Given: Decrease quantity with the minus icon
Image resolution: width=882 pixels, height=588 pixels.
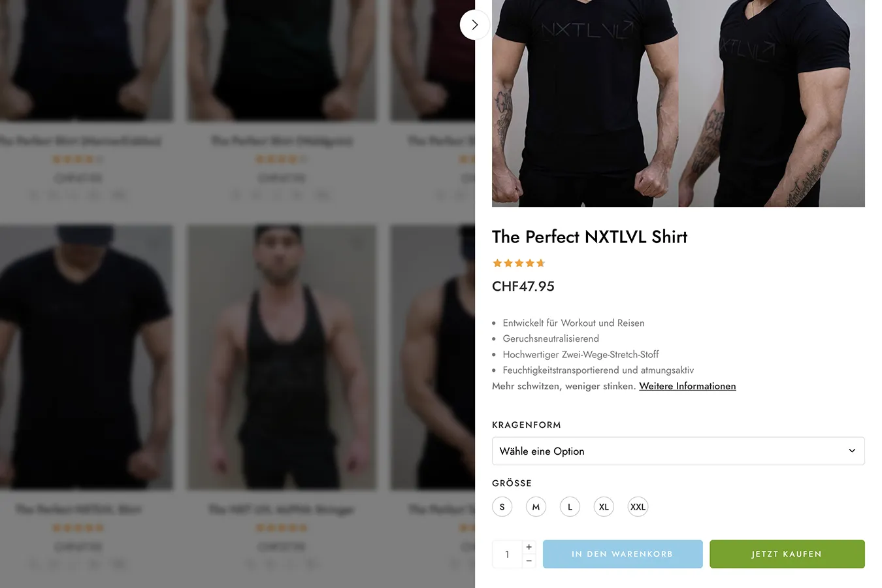Looking at the screenshot, I should 529,561.
